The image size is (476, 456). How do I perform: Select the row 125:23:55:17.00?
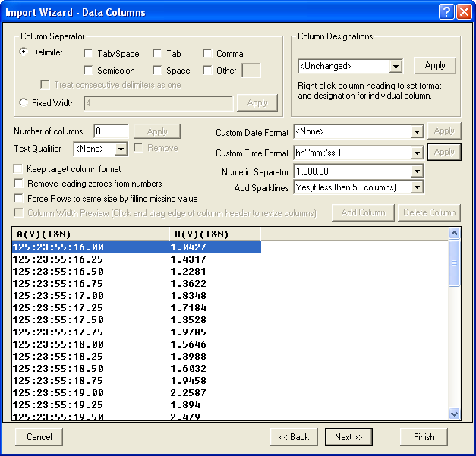[137, 296]
